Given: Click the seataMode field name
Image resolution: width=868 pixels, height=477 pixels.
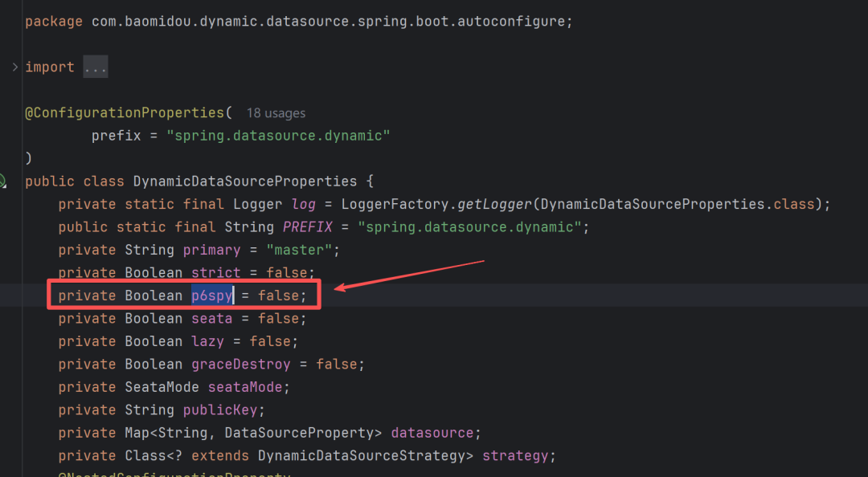Looking at the screenshot, I should (245, 387).
